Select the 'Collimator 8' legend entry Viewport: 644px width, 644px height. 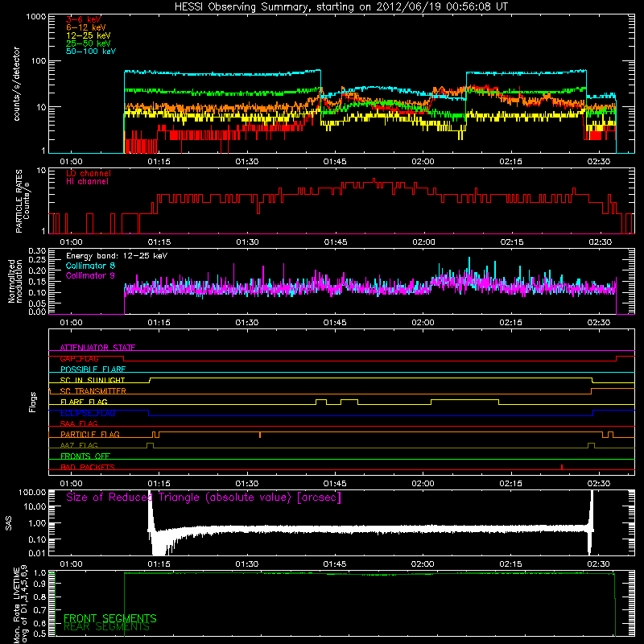[x=90, y=266]
